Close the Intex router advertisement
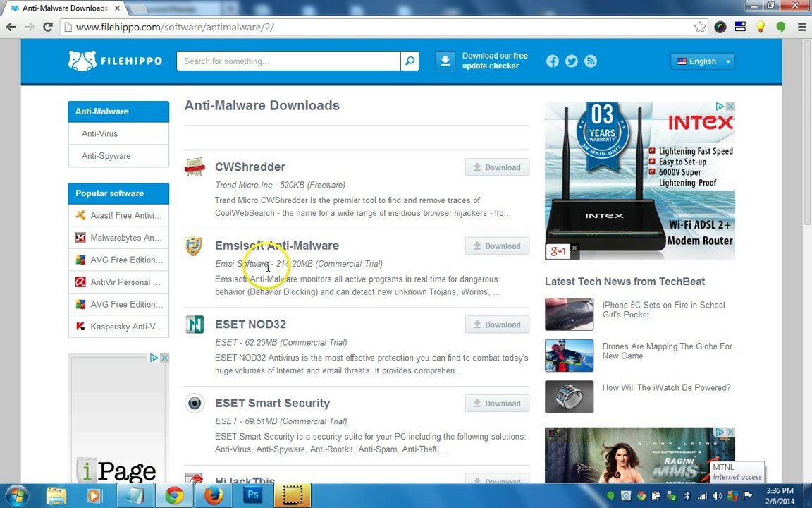The image size is (812, 508). click(730, 107)
